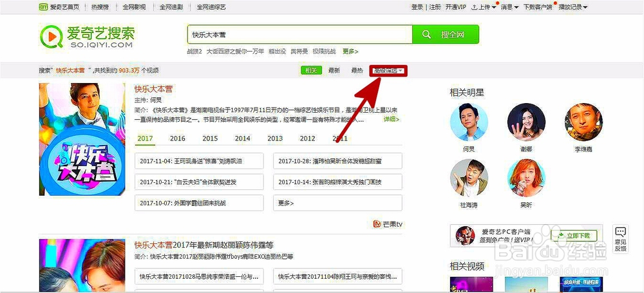Open the 消息 dropdown menu
The width and height of the screenshot is (644, 293).
(509, 7)
